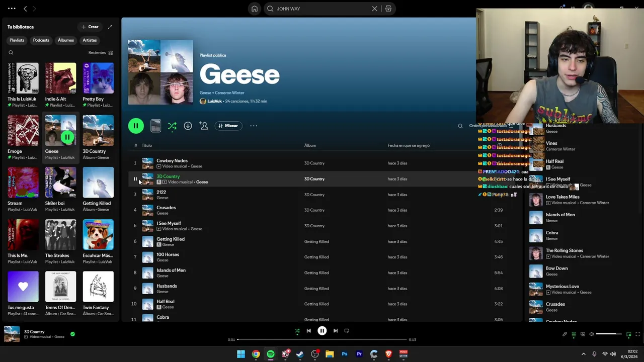The image size is (644, 362).
Task: Open connect to a device icon
Action: [583, 334]
